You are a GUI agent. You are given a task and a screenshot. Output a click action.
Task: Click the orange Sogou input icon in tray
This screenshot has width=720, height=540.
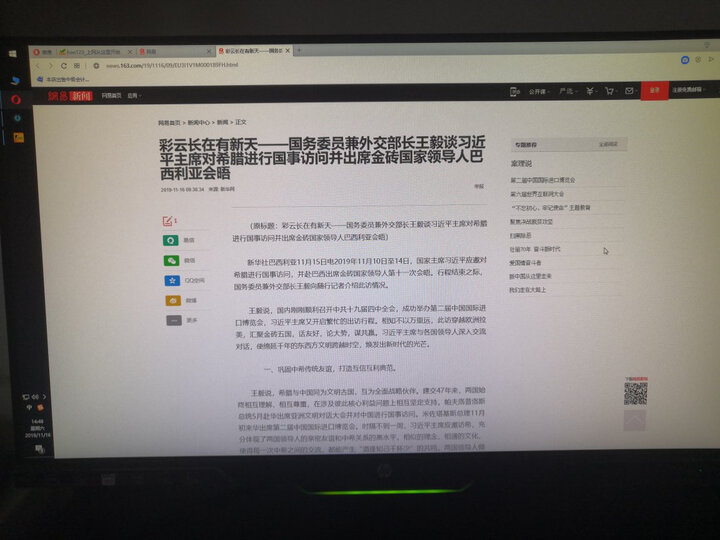tap(40, 407)
